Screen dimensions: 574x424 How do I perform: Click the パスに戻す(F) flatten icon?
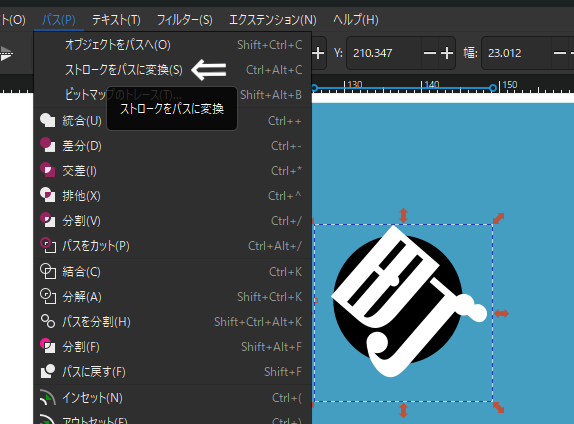48,371
